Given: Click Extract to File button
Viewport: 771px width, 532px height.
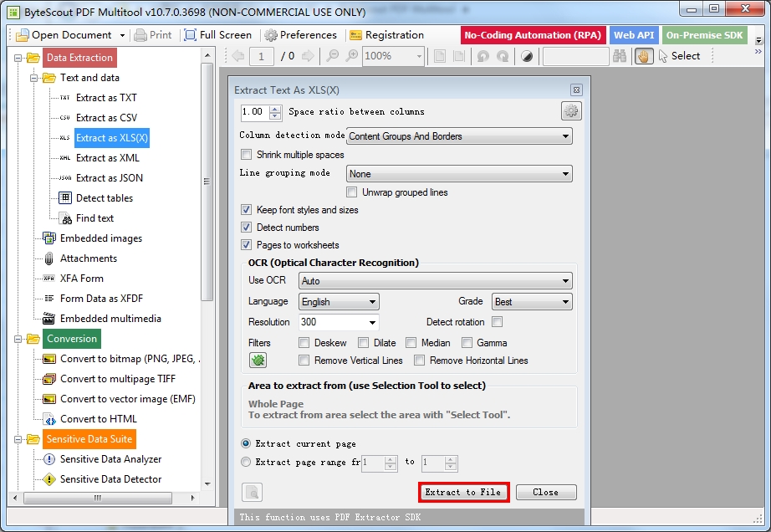Looking at the screenshot, I should 463,492.
